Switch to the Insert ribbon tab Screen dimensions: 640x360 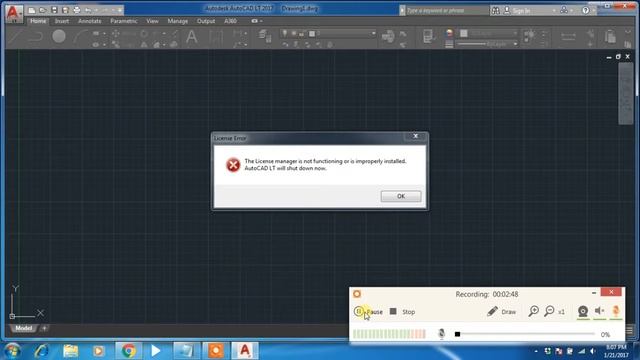coord(62,21)
